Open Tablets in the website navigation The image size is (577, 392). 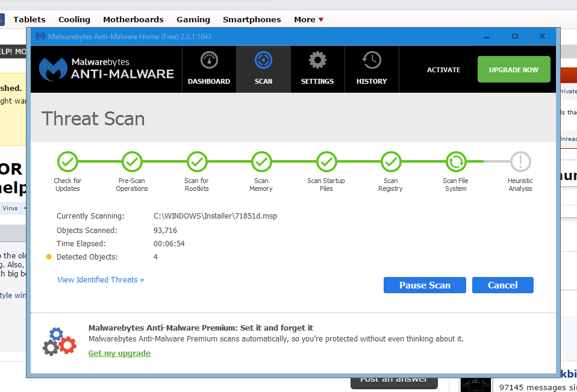pyautogui.click(x=30, y=19)
